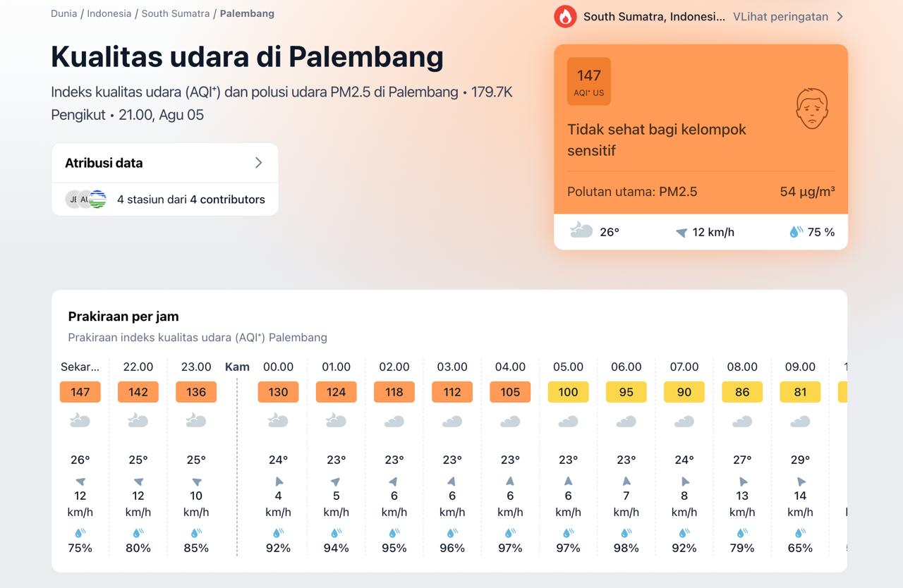This screenshot has height=588, width=903.
Task: Select the 4 stasiun dari 4 contributors row
Action: [165, 200]
